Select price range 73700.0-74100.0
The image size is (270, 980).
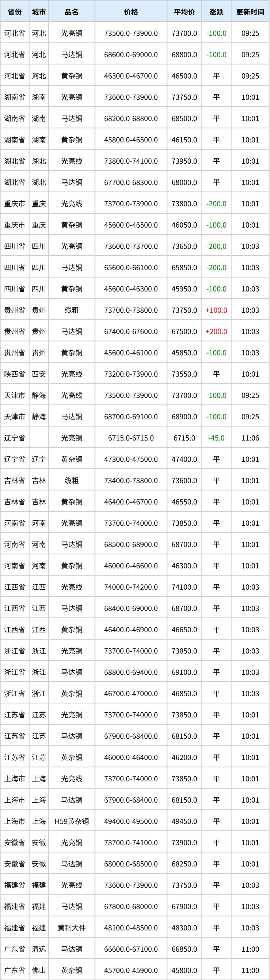(131, 843)
